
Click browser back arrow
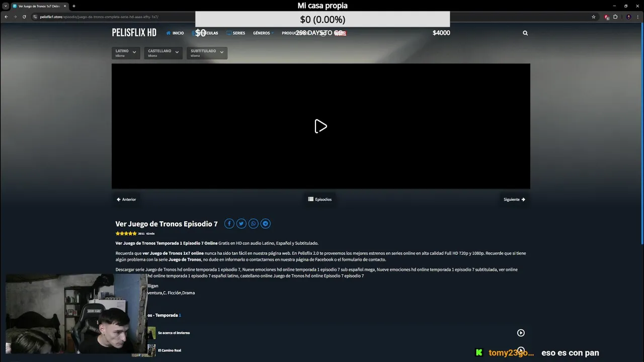coord(6,17)
